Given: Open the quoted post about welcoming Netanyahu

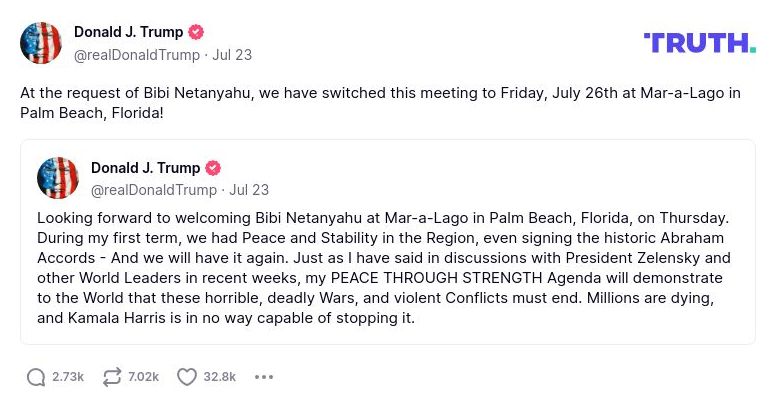Looking at the screenshot, I should pos(387,270).
